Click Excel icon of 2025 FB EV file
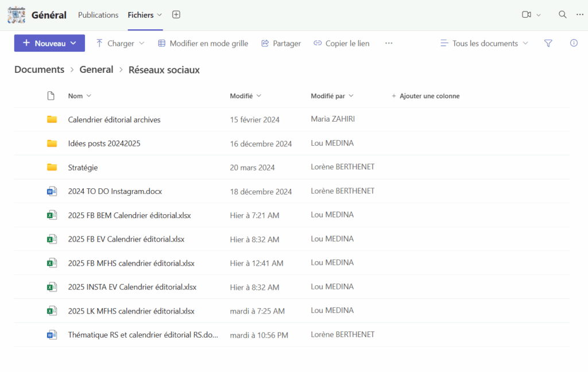This screenshot has width=588, height=372. [52, 239]
